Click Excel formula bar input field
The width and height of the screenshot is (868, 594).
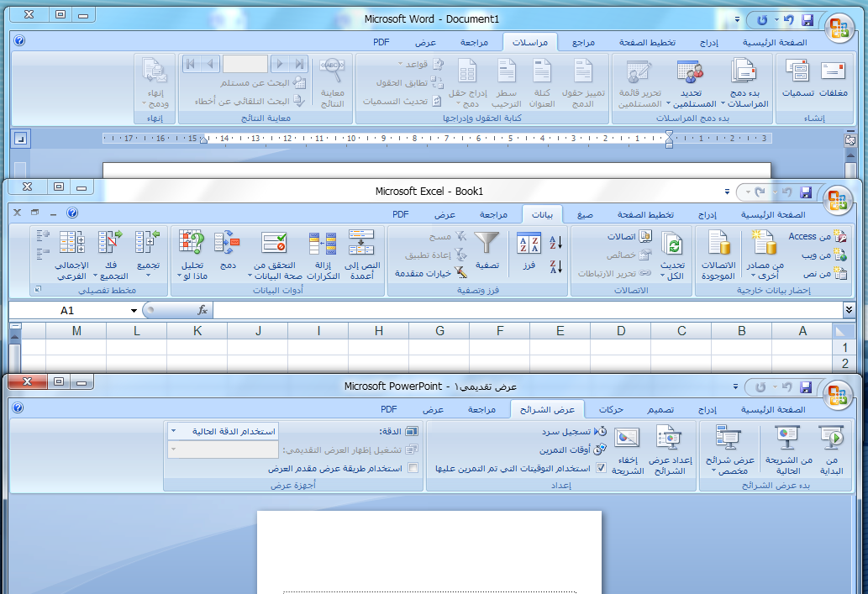(526, 310)
